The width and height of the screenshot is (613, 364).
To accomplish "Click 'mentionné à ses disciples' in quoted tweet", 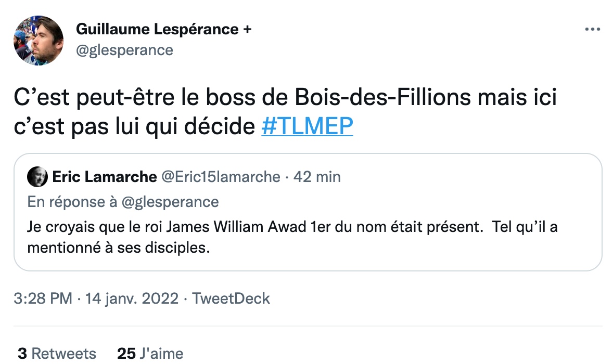I will (118, 248).
